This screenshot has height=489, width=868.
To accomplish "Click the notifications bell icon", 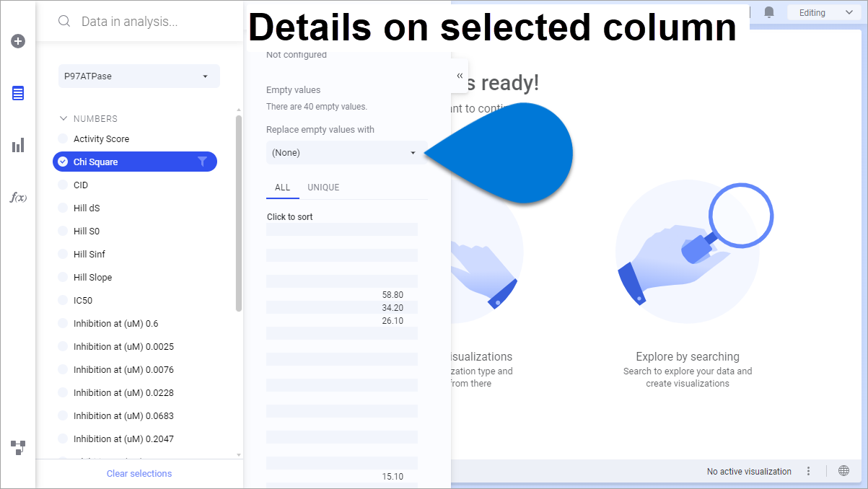I will 769,12.
